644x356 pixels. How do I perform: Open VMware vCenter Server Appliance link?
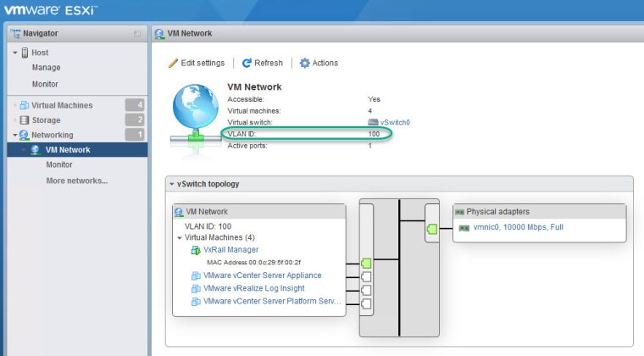262,275
